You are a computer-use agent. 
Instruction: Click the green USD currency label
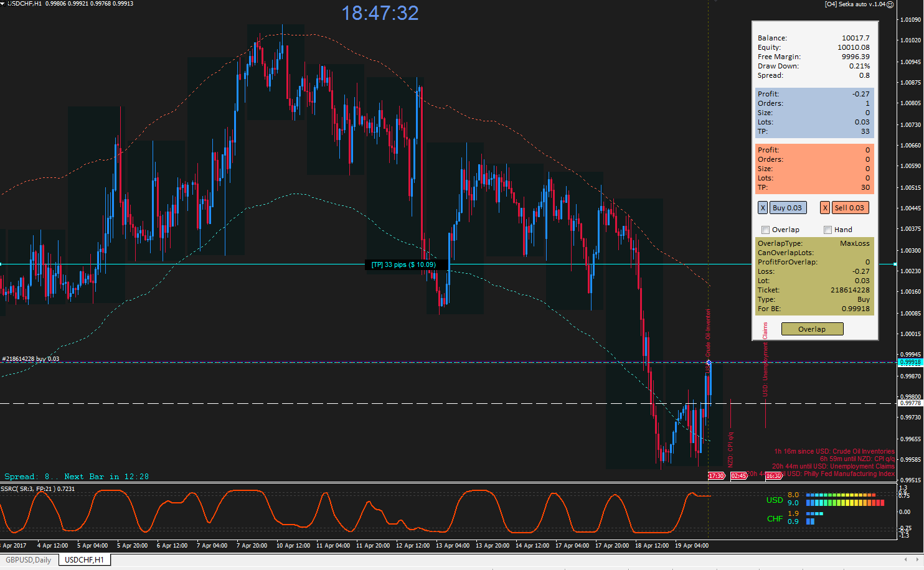(775, 500)
